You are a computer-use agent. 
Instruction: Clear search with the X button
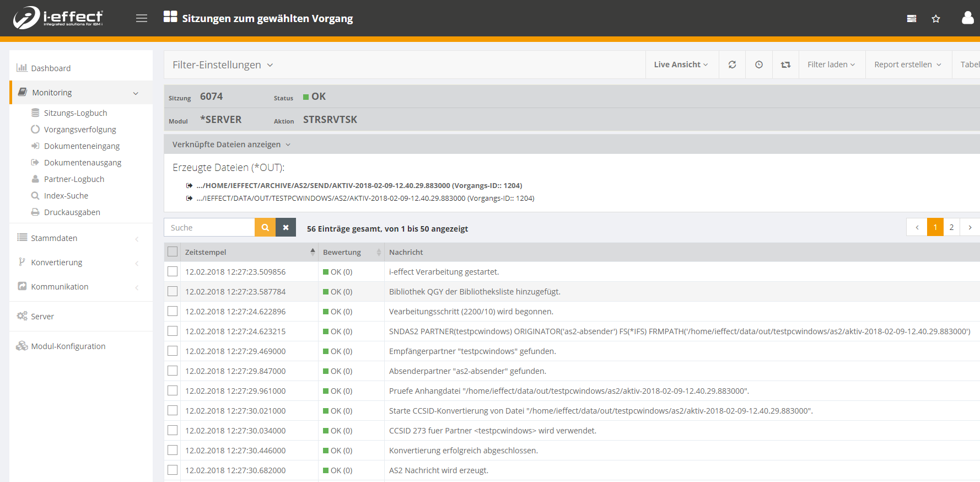point(286,227)
